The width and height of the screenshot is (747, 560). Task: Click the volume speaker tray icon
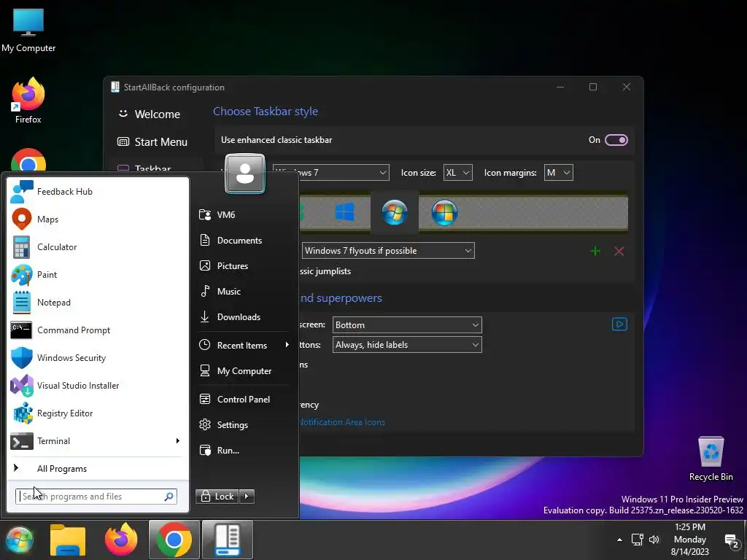654,540
